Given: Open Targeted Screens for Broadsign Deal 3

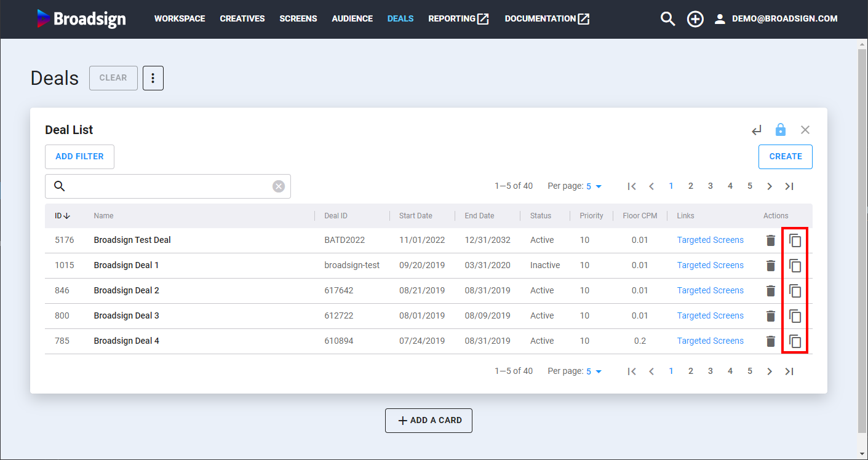Looking at the screenshot, I should [711, 316].
